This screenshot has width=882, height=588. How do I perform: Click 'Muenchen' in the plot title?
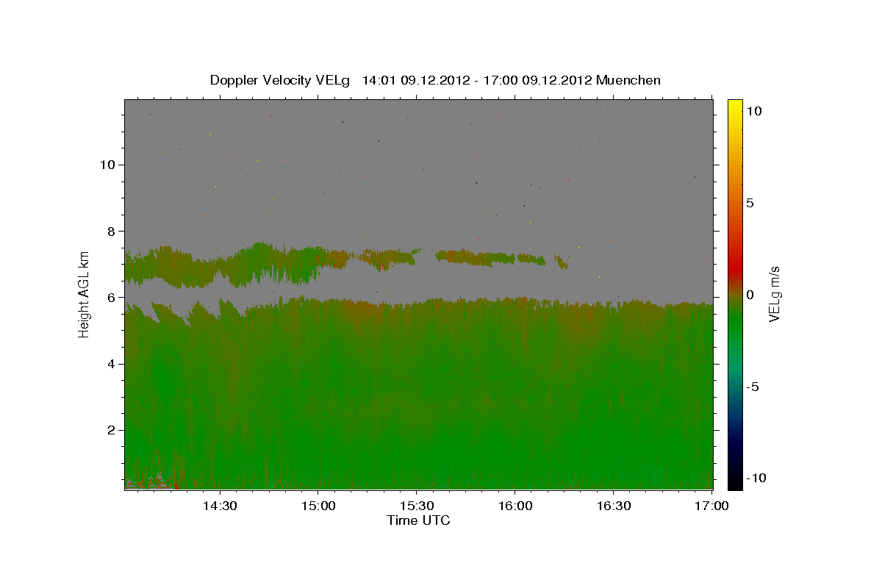point(628,80)
